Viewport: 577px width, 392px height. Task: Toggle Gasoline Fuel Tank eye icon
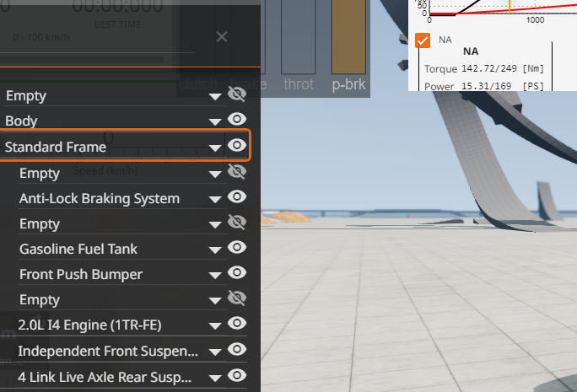(238, 248)
